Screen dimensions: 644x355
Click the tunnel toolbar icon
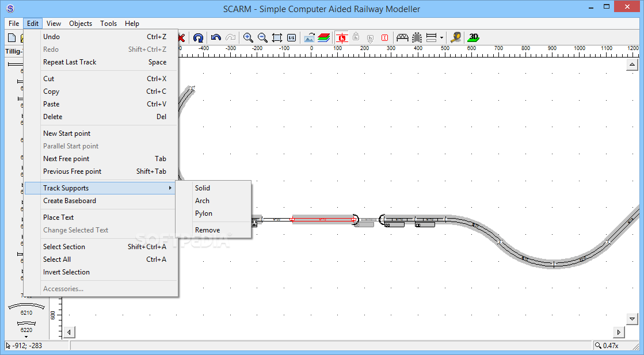coord(417,38)
